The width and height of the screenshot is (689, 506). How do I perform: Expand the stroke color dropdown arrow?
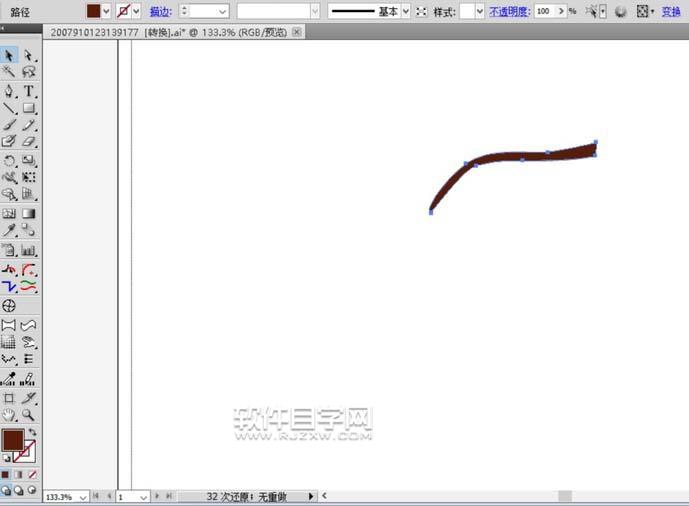[136, 11]
